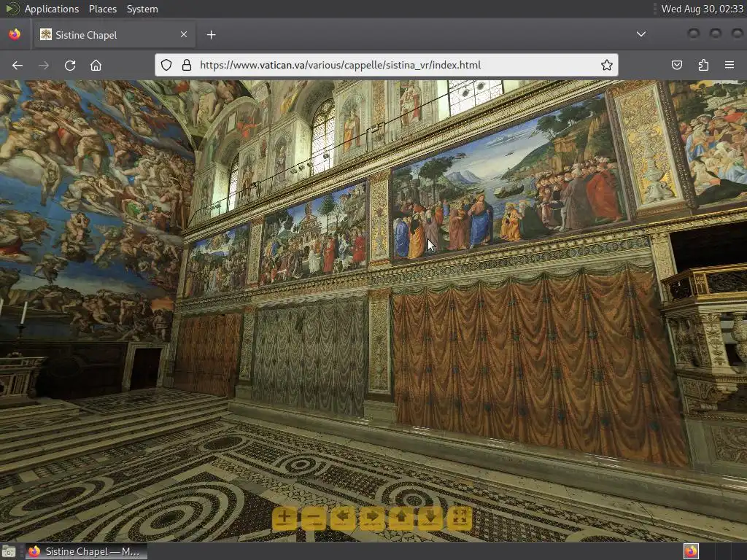
Task: Open a new tab
Action: (x=211, y=35)
